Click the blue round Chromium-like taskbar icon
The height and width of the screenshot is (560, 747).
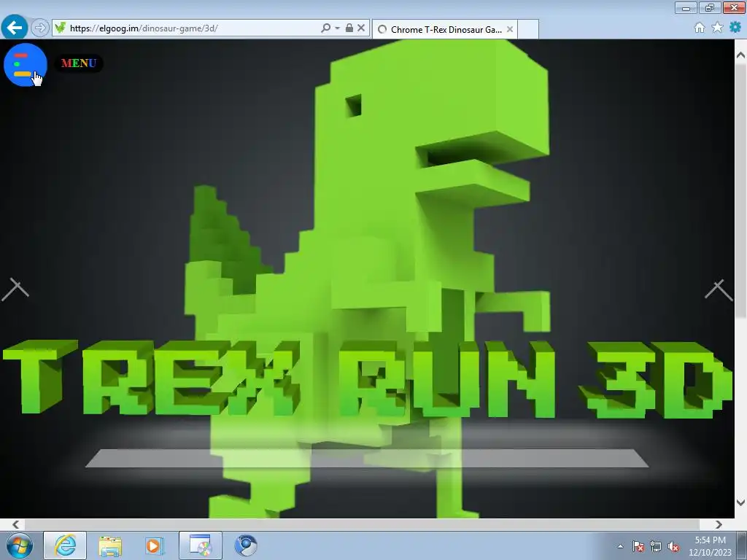(x=246, y=545)
